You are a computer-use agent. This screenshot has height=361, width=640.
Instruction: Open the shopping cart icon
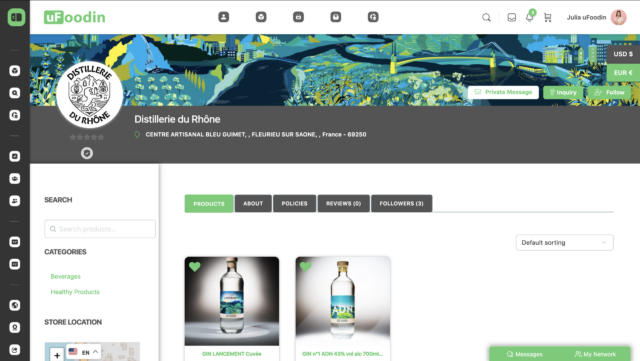pyautogui.click(x=548, y=18)
